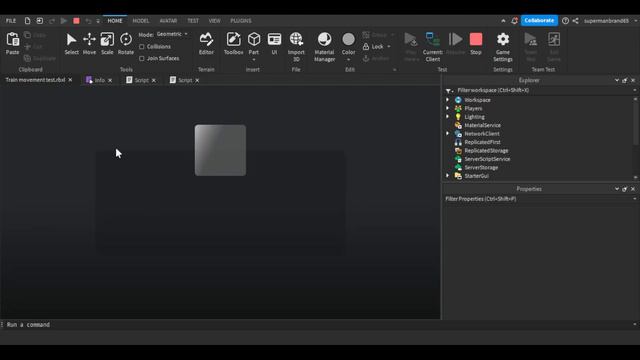The height and width of the screenshot is (360, 640).
Task: Open the Train movement test.rbxl tab
Action: pos(36,80)
